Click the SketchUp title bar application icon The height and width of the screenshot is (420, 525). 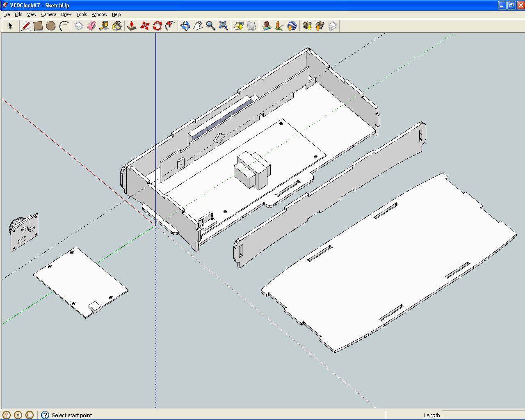[x=5, y=5]
